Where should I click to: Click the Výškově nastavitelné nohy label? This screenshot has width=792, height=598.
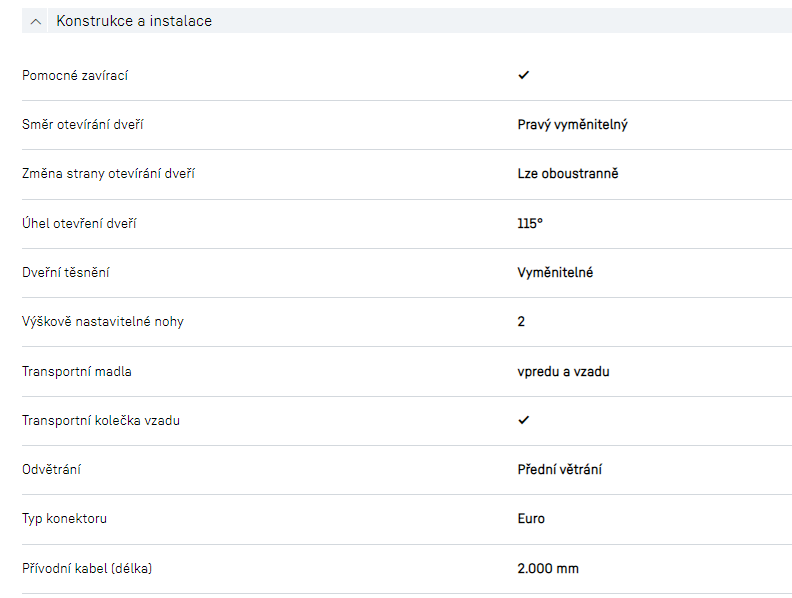(x=103, y=322)
